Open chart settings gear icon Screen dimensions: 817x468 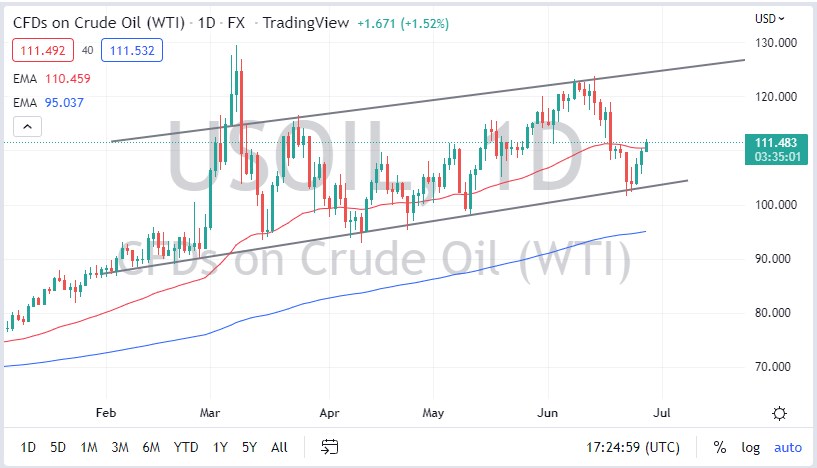pos(779,413)
